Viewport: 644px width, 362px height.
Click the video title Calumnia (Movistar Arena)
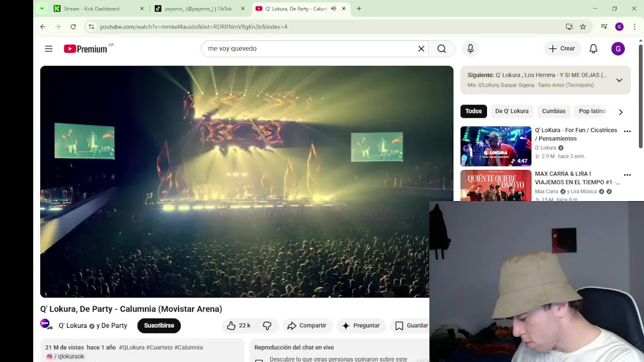click(x=131, y=309)
